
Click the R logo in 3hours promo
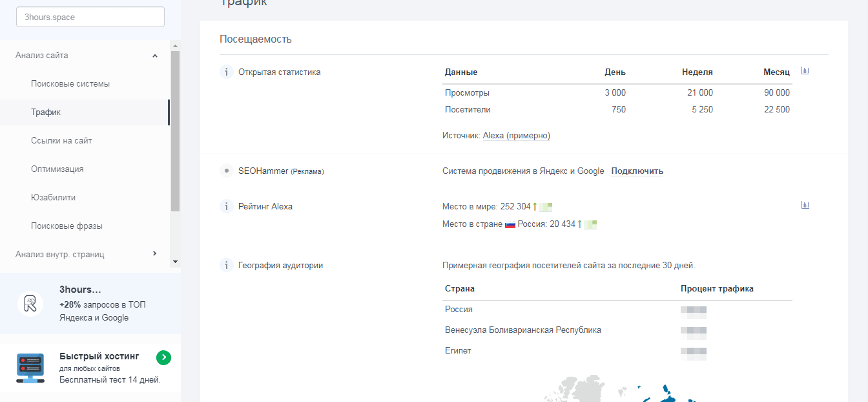(x=30, y=303)
